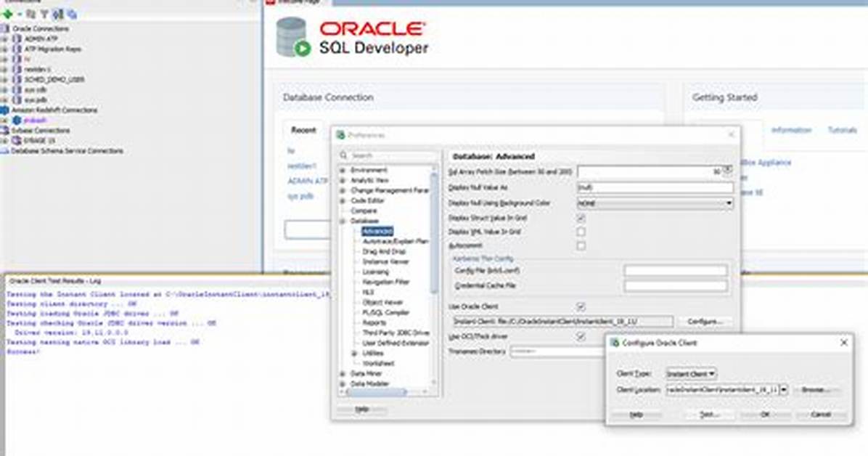Click the ADMIN ATP connection icon

[x=17, y=38]
